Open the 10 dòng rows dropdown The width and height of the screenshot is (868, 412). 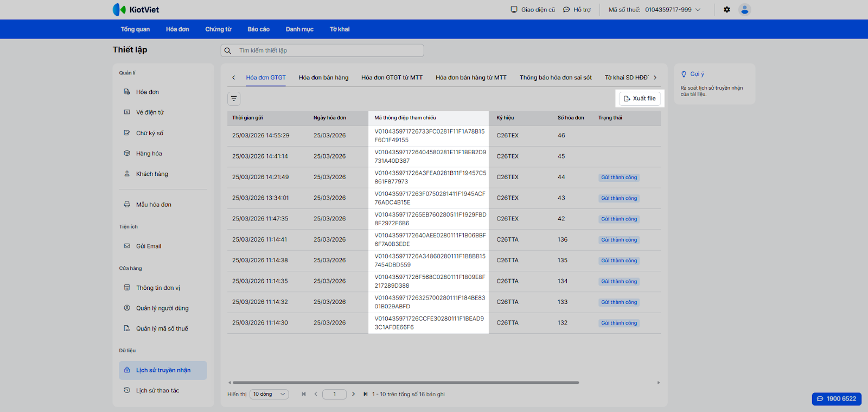point(269,394)
